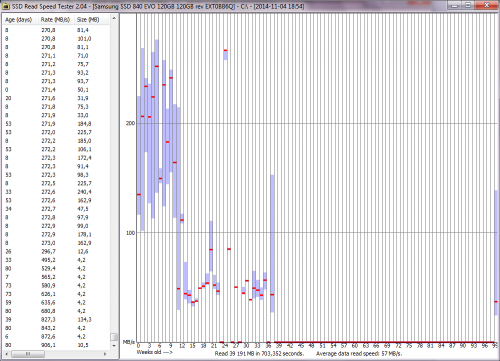Click the vertical scrollbar down arrow

(x=114, y=345)
